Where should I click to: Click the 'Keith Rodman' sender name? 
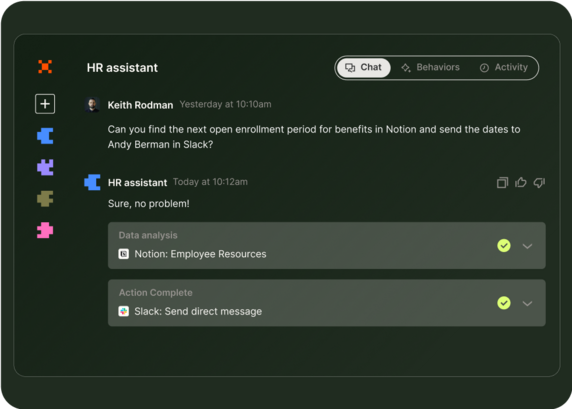(140, 105)
